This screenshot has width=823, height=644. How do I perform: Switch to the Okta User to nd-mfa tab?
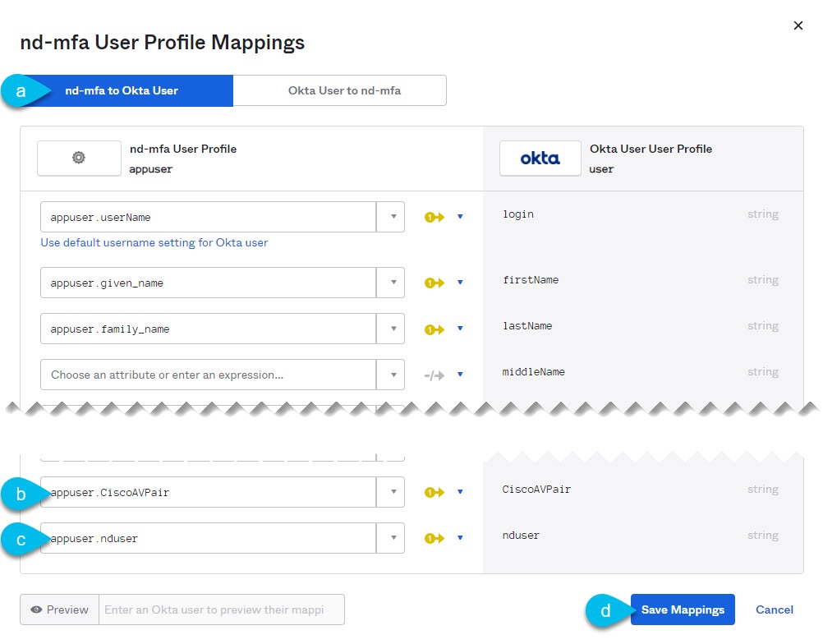pos(339,91)
